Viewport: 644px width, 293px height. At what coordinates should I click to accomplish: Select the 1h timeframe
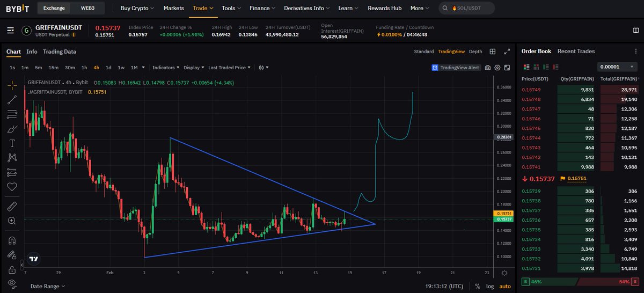pyautogui.click(x=84, y=68)
